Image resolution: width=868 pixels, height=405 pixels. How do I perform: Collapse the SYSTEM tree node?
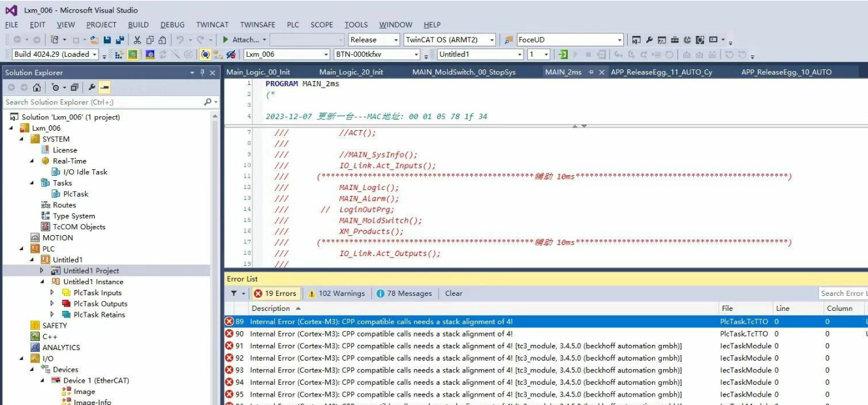(22, 139)
